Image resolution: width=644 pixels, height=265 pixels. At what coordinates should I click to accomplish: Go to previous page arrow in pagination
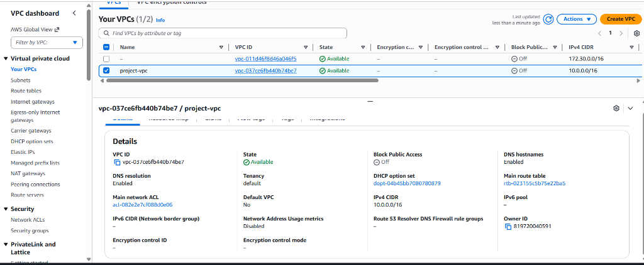pos(599,33)
